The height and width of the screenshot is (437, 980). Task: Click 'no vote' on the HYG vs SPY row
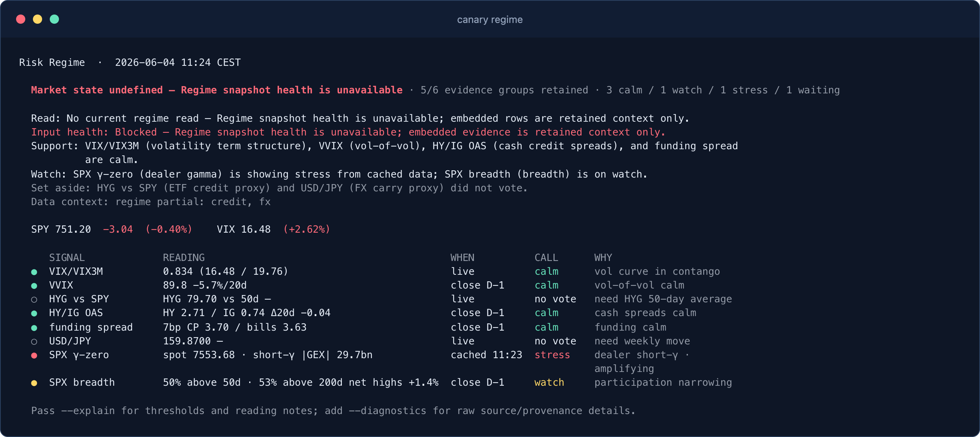click(555, 299)
